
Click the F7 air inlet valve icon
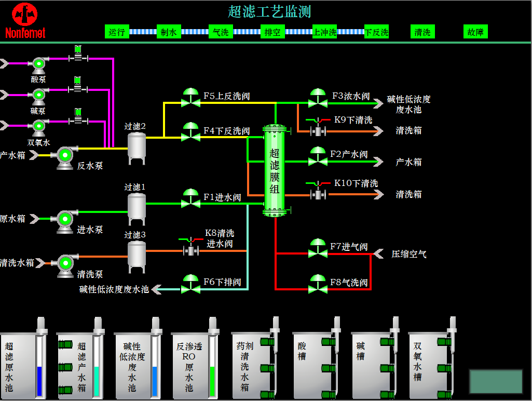click(x=317, y=248)
